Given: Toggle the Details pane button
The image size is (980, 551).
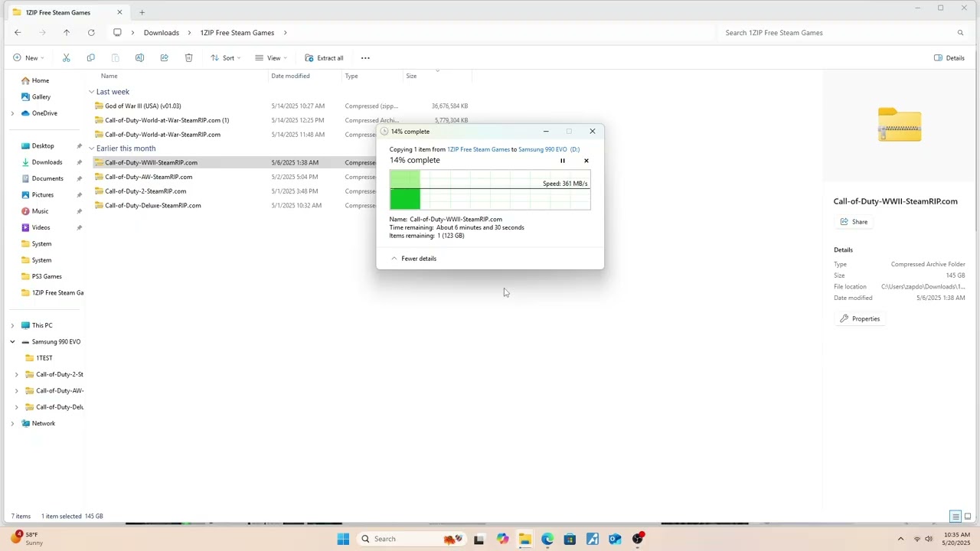Looking at the screenshot, I should point(949,58).
